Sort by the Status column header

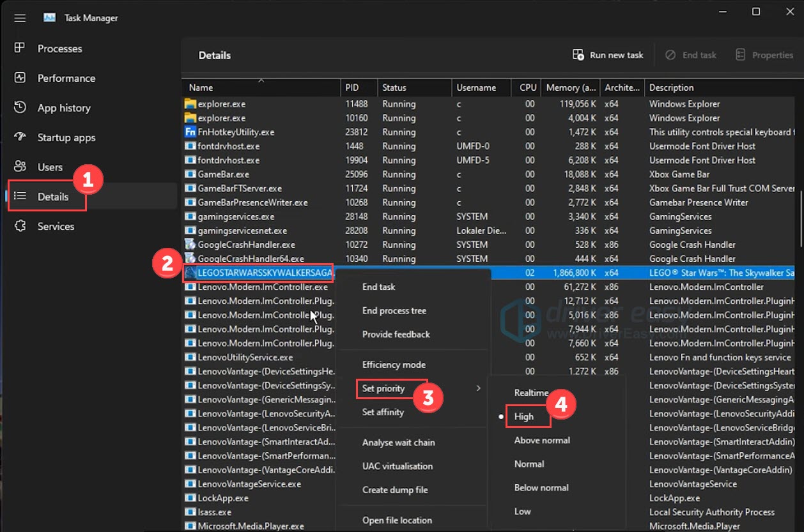414,87
